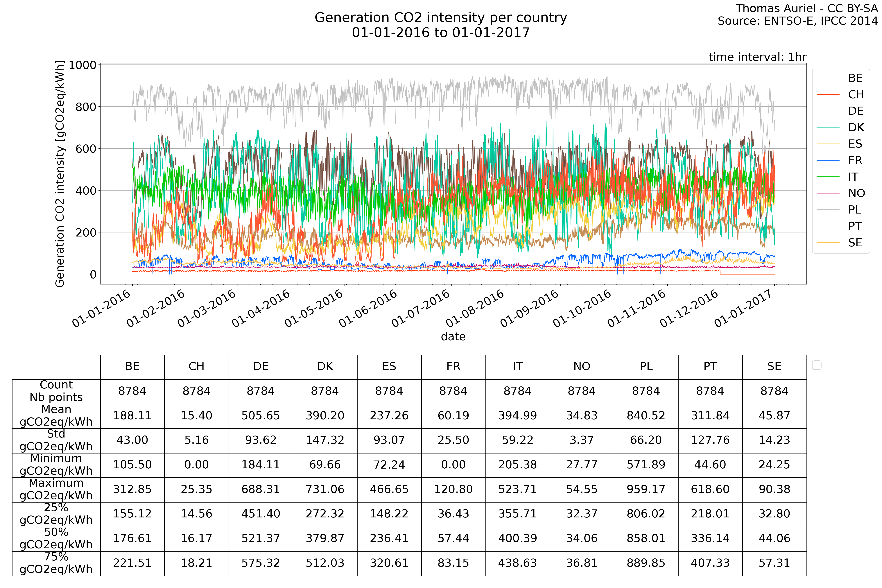This screenshot has width=882, height=588.
Task: Click the BE legend entry
Action: coord(855,78)
